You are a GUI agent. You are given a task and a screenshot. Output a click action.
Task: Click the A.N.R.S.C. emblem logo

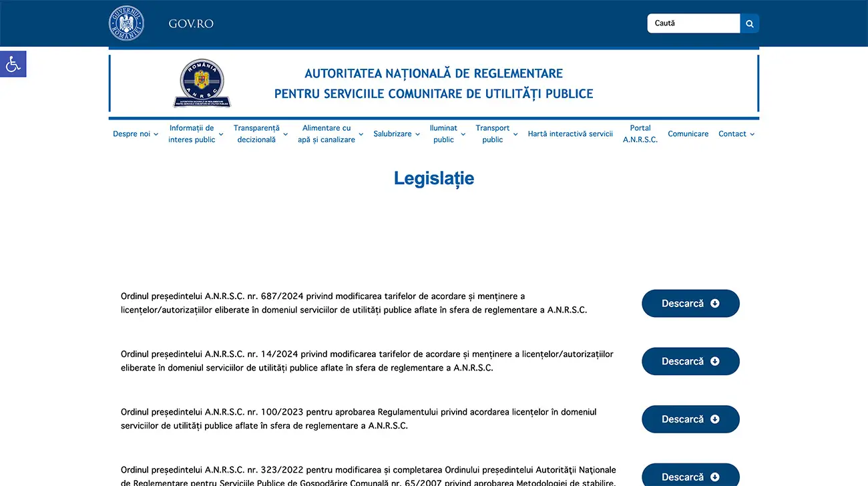point(202,83)
